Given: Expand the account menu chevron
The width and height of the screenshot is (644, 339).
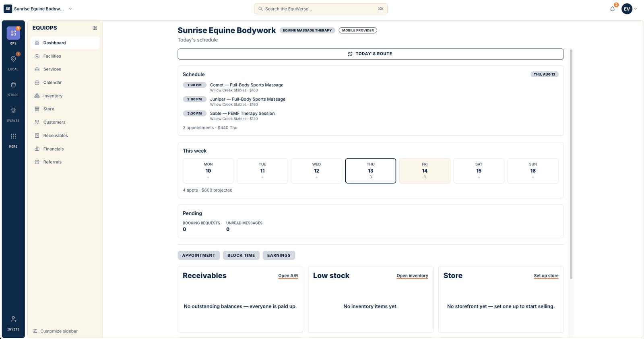Looking at the screenshot, I should 636,9.
